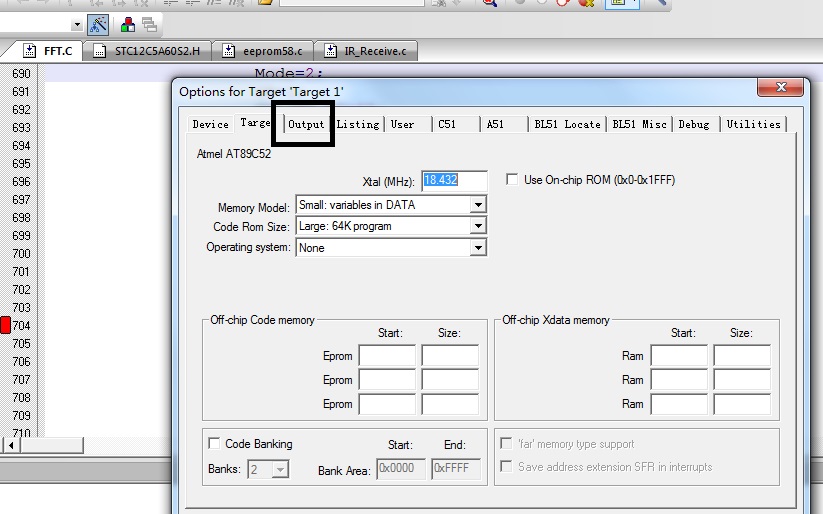Enable Use On-chip ROM checkbox
The height and width of the screenshot is (514, 823).
tap(512, 180)
